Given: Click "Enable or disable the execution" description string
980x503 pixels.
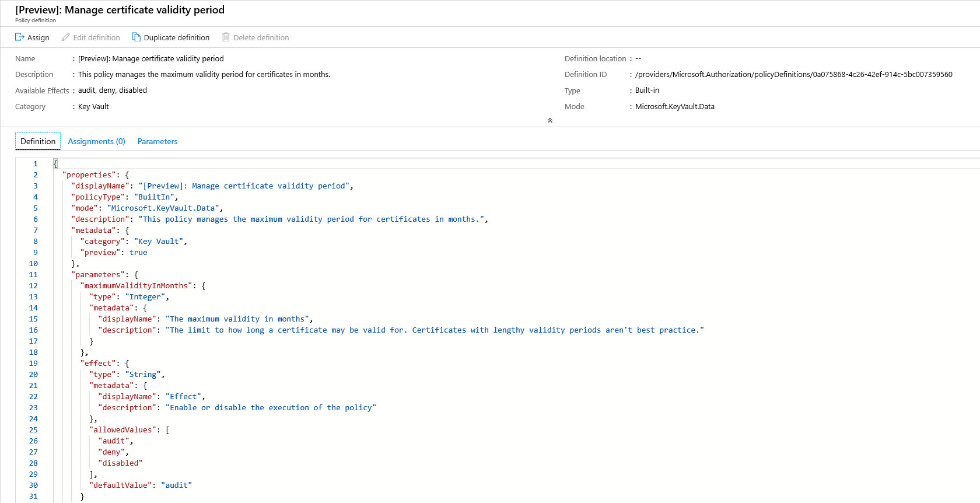Looking at the screenshot, I should pos(271,407).
